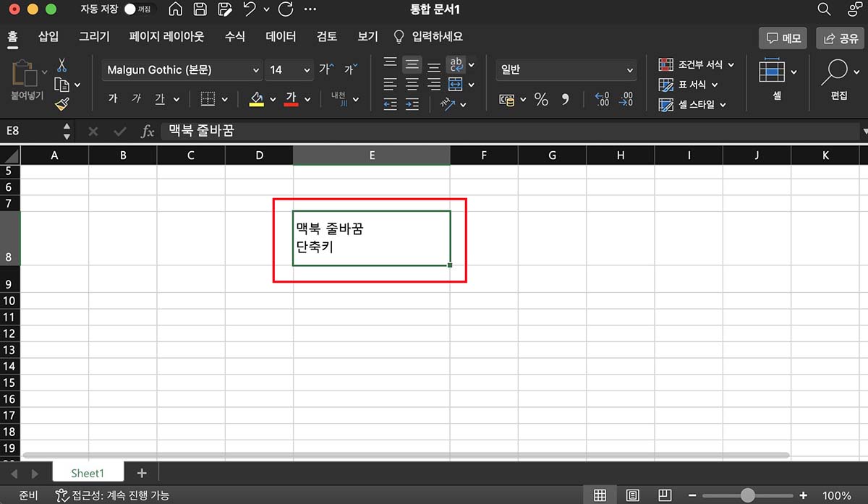The height and width of the screenshot is (504, 868).
Task: Open borders dropdown arrow
Action: tap(224, 99)
